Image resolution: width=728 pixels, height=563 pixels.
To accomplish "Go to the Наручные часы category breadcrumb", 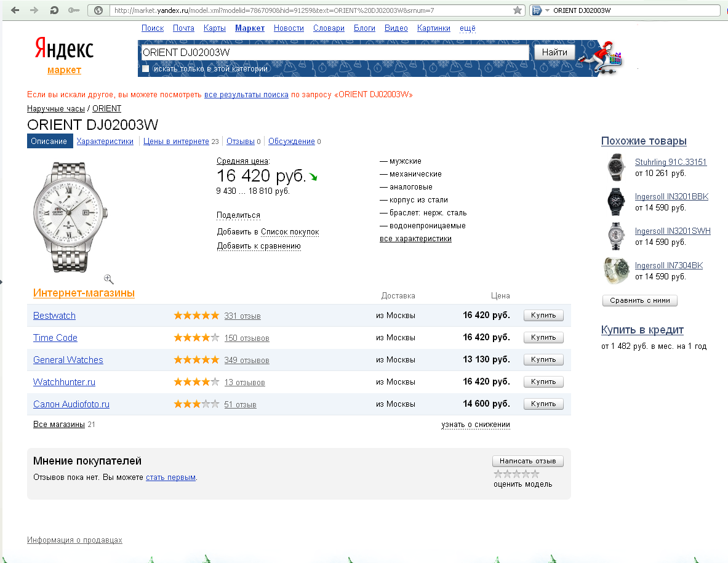I will click(x=56, y=109).
